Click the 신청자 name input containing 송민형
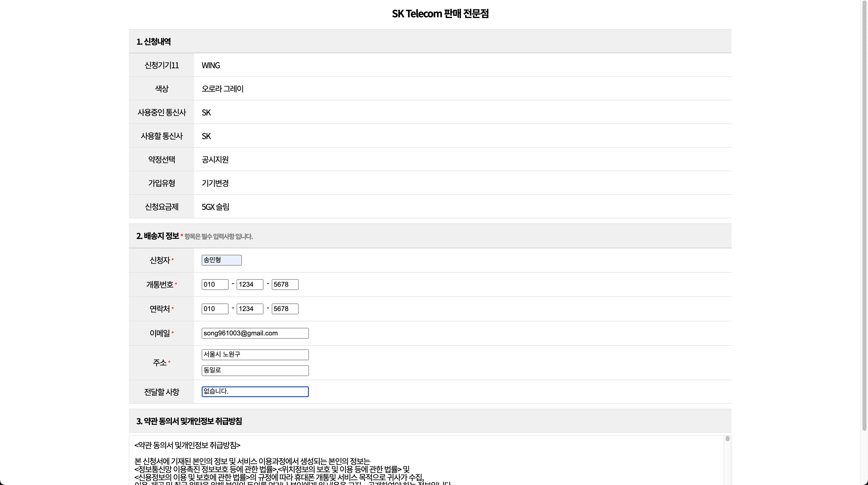868x485 pixels. (221, 260)
